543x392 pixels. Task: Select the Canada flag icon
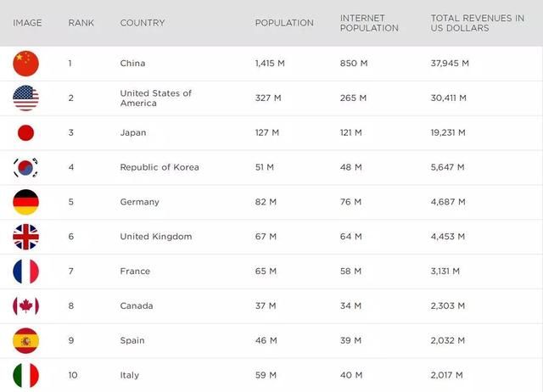26,306
